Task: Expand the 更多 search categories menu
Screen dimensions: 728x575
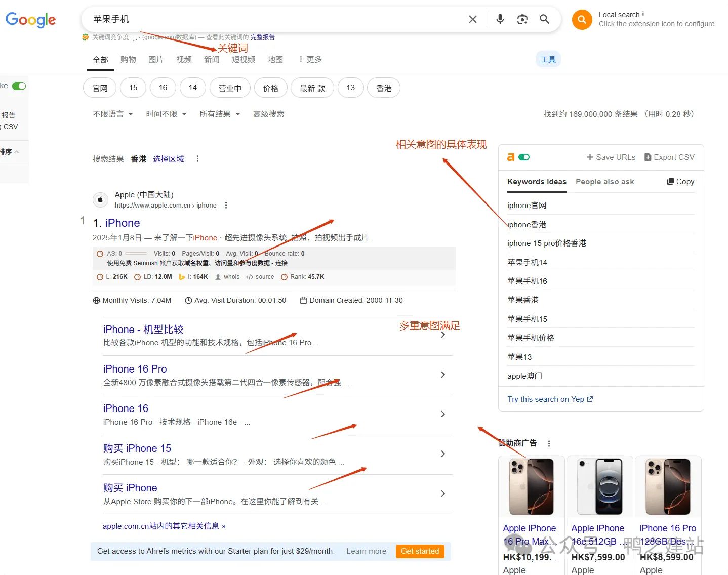Action: tap(310, 60)
